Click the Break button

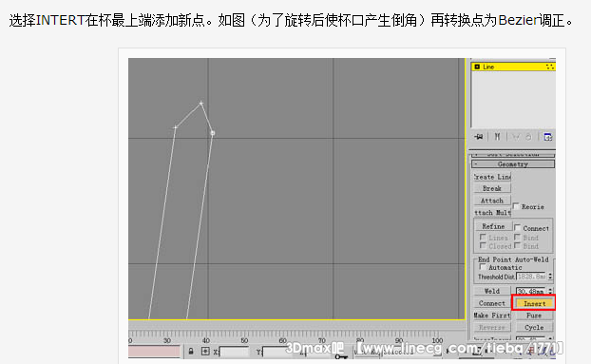(x=492, y=188)
